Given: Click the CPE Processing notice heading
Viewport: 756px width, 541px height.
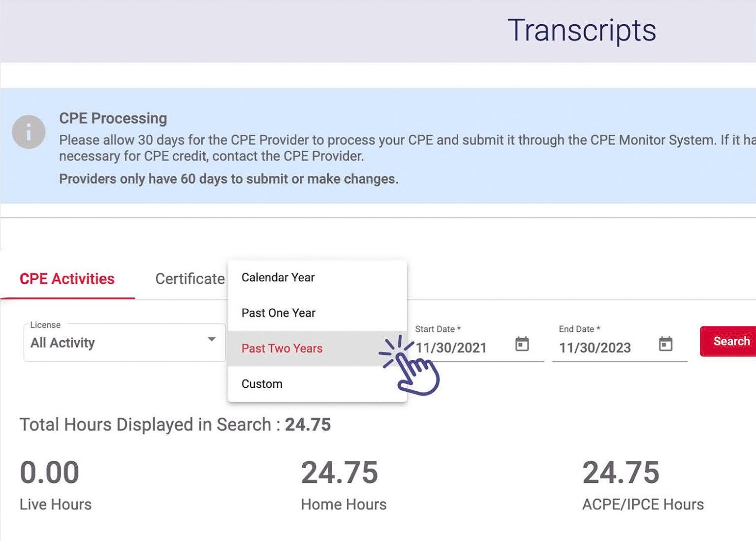Looking at the screenshot, I should pyautogui.click(x=113, y=119).
